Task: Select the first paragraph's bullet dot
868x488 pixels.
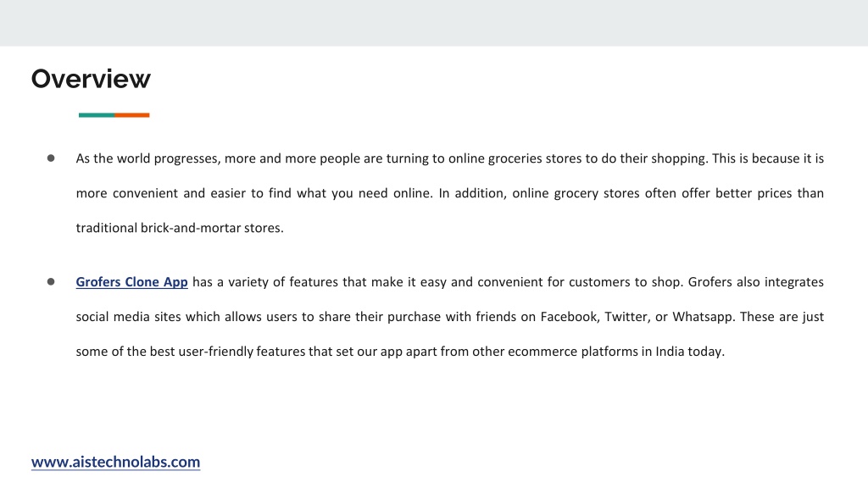Action: pyautogui.click(x=51, y=158)
